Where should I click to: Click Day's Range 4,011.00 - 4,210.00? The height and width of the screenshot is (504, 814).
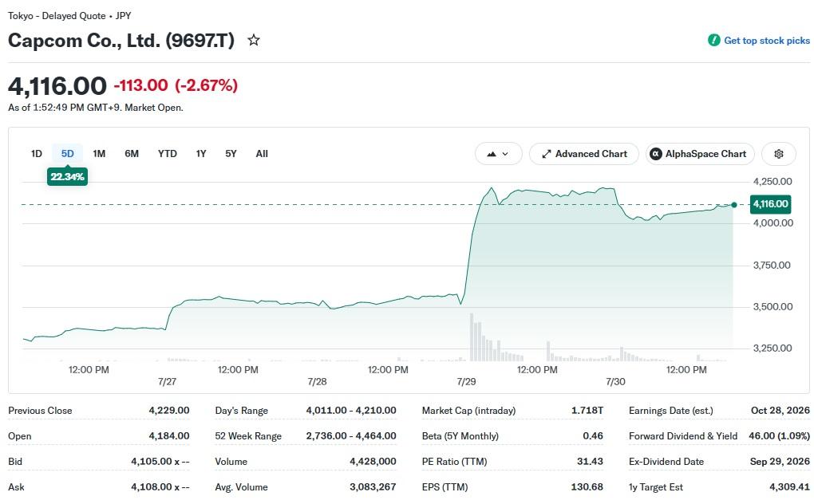[x=351, y=410]
